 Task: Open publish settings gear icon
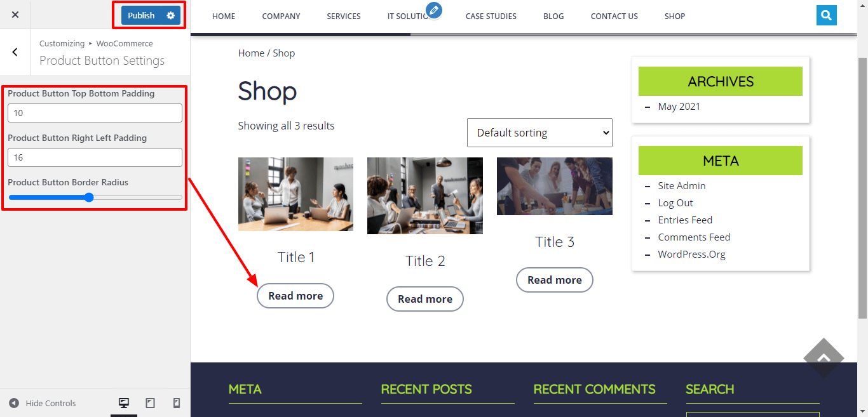170,15
